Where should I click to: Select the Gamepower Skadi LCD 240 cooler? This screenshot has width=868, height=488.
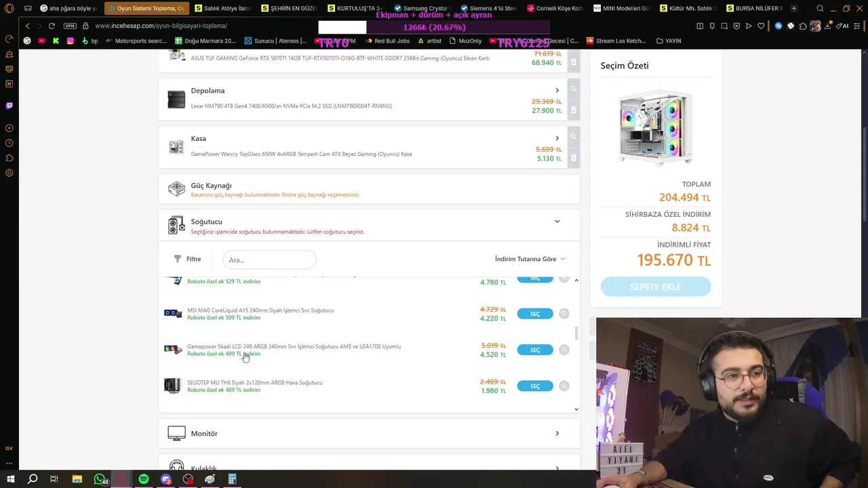[535, 350]
